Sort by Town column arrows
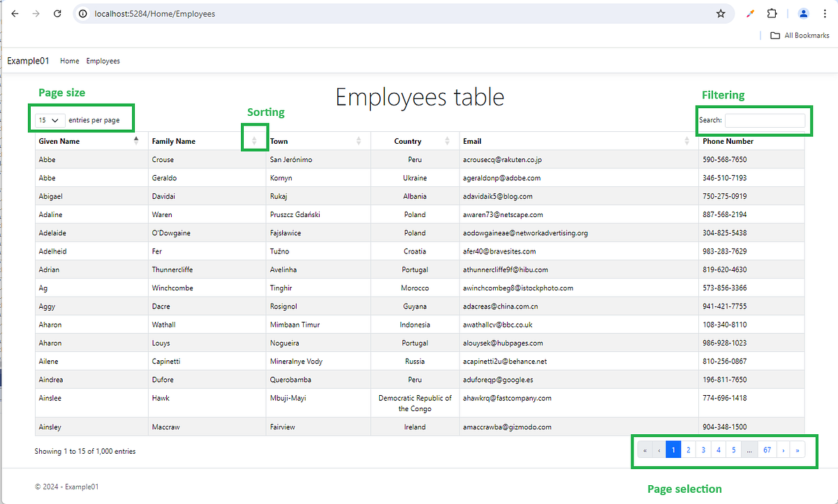838x504 pixels. [359, 141]
